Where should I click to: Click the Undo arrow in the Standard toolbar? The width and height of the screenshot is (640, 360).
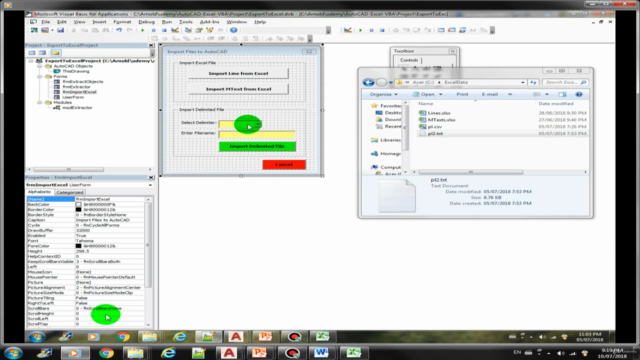click(119, 30)
